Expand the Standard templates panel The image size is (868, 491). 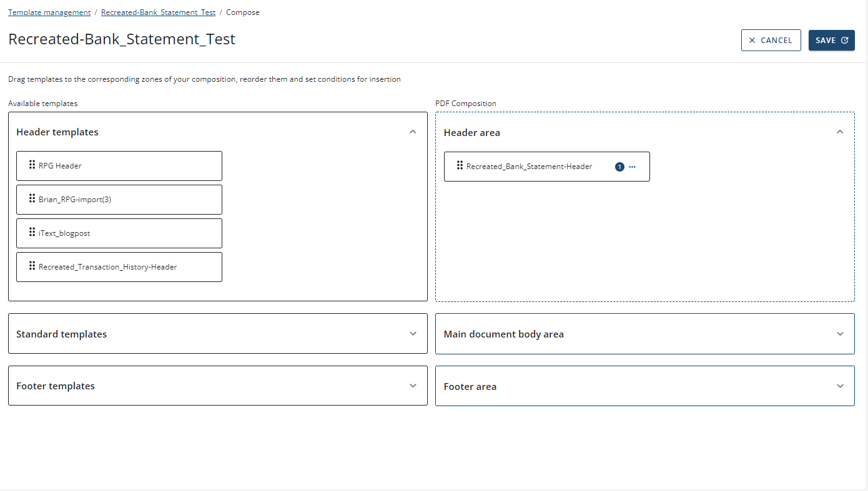click(x=412, y=334)
